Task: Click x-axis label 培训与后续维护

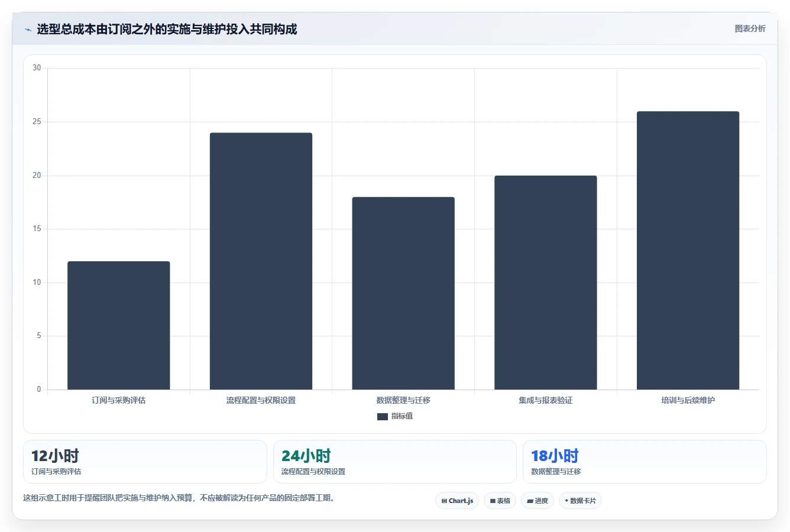Action: click(688, 400)
